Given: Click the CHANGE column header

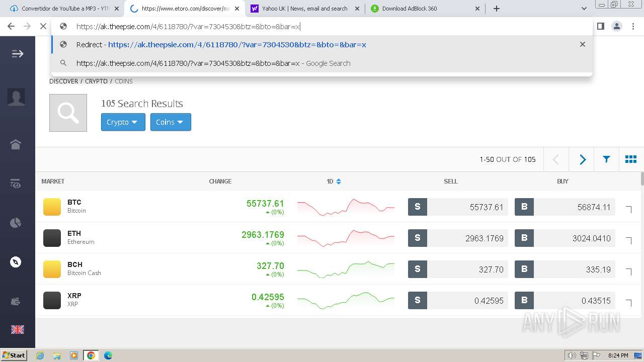Looking at the screenshot, I should pos(220,182).
